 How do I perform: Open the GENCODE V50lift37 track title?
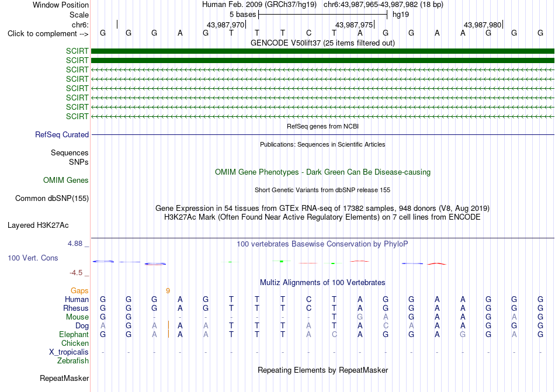coord(322,43)
